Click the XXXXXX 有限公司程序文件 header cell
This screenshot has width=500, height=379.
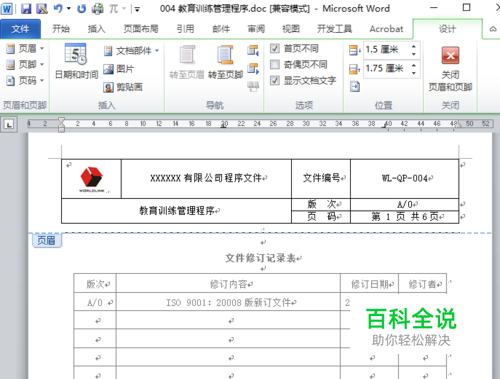(207, 179)
